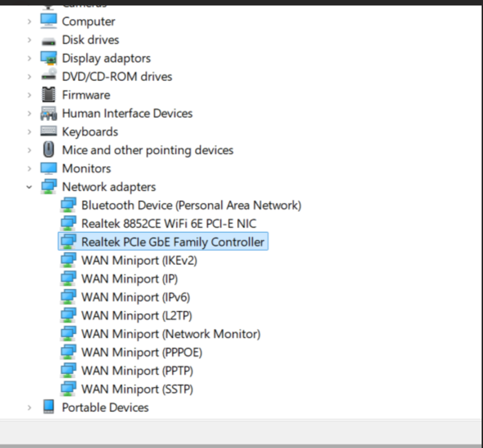Click the Display adaptors icon
Screen dimensions: 483x448
coord(48,58)
